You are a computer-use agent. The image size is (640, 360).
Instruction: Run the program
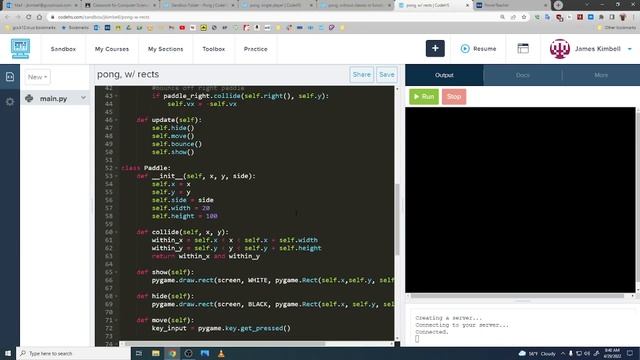(x=424, y=97)
